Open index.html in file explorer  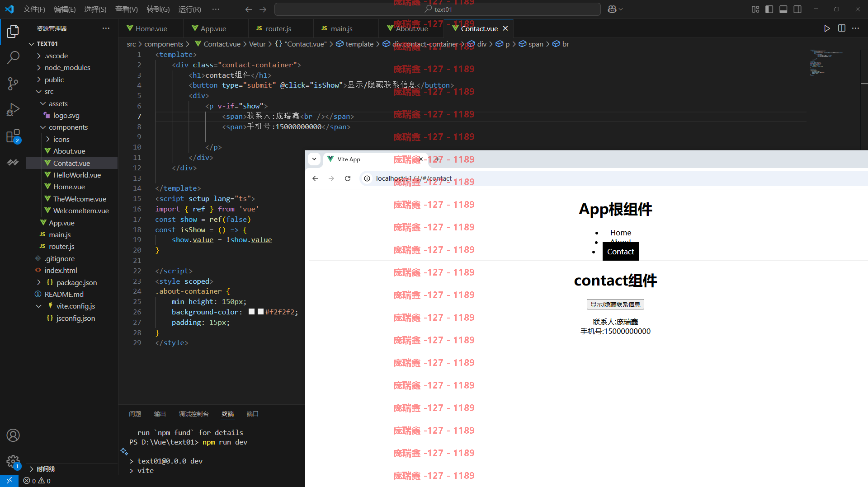(x=61, y=270)
